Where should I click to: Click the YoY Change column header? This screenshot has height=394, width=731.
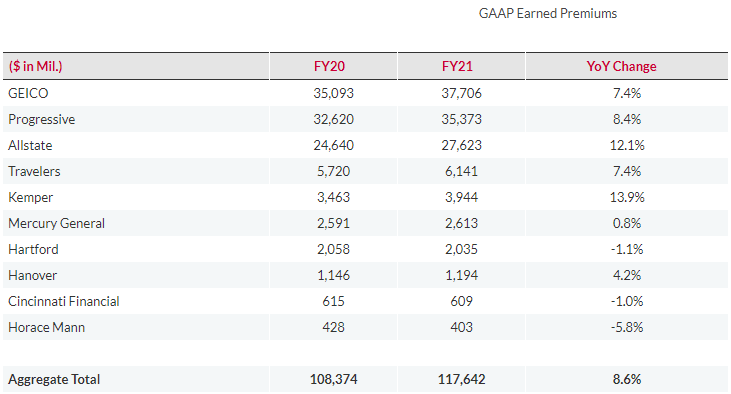pos(627,66)
